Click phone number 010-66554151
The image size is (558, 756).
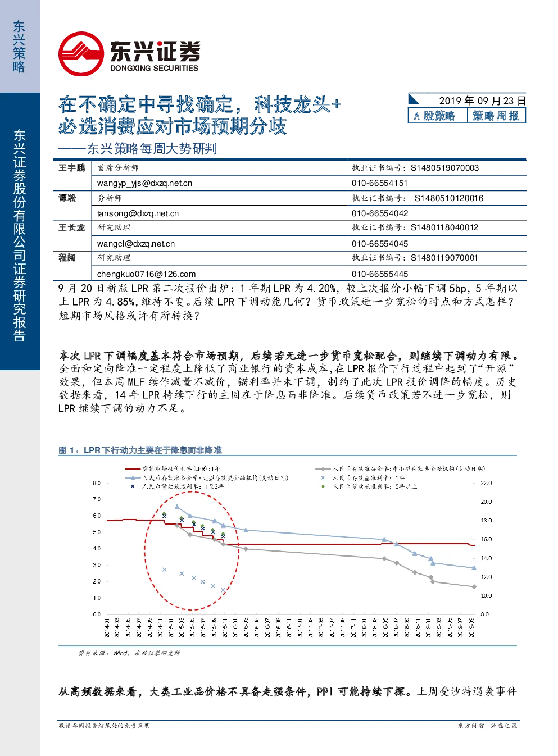[380, 183]
